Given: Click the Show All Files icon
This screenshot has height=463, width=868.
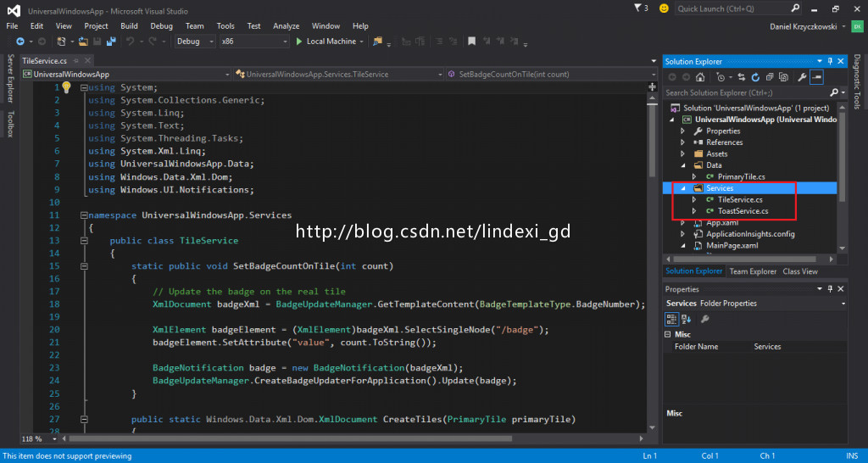Looking at the screenshot, I should point(783,77).
